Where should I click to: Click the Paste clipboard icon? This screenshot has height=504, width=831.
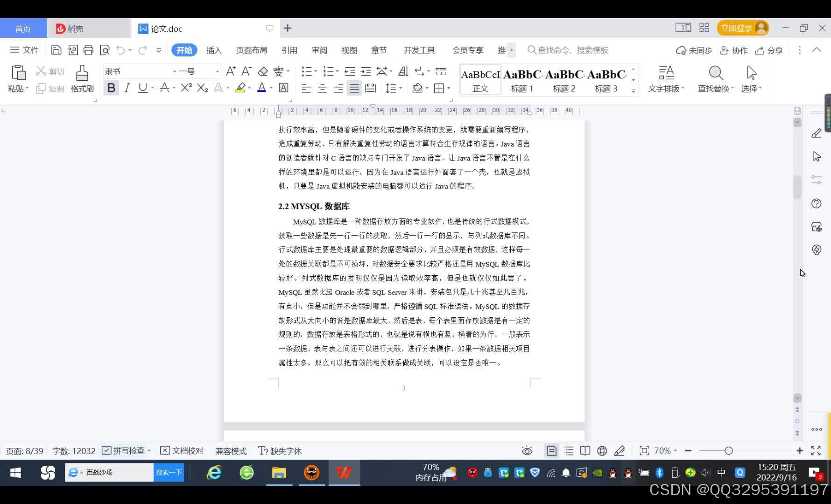click(x=18, y=73)
